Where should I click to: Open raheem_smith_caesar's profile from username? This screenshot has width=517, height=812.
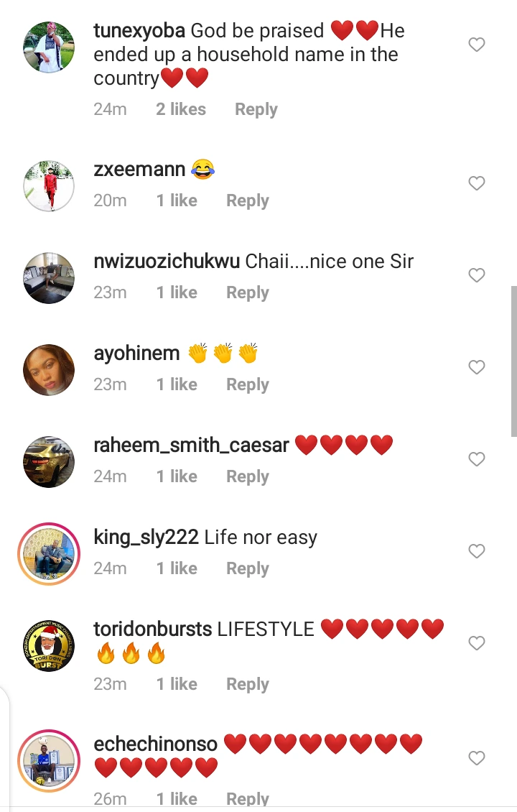tap(191, 446)
